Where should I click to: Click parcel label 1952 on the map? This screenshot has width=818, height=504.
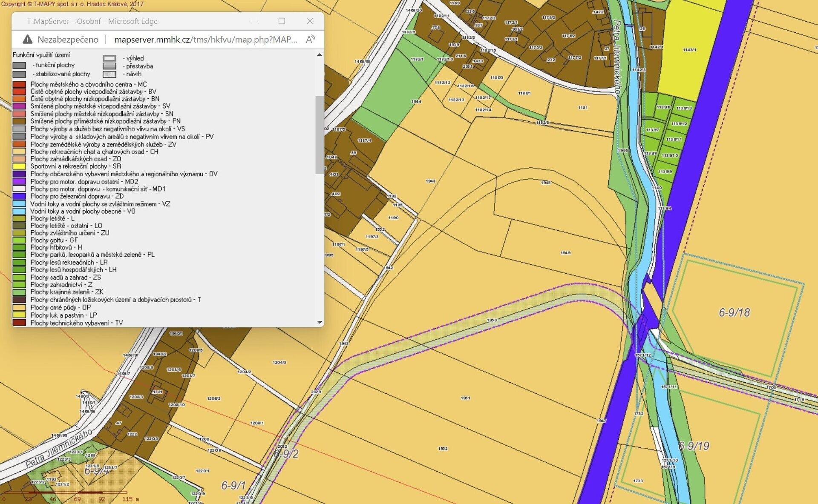point(443,449)
